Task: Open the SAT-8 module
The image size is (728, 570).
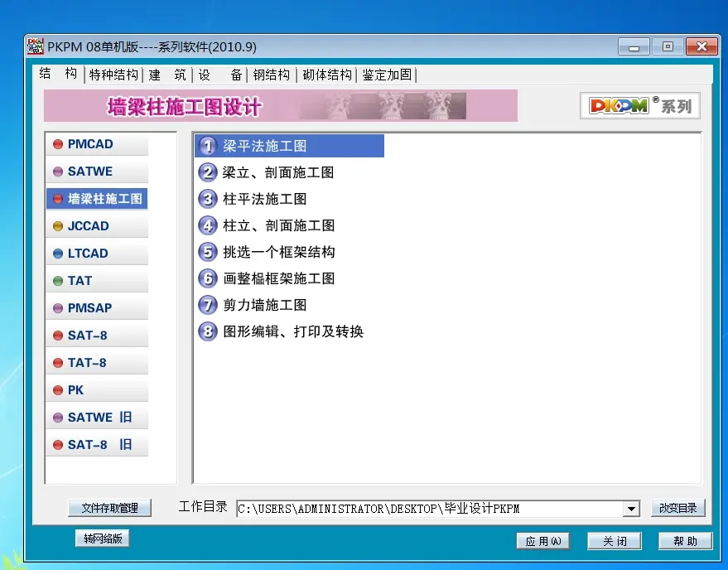Action: click(97, 336)
